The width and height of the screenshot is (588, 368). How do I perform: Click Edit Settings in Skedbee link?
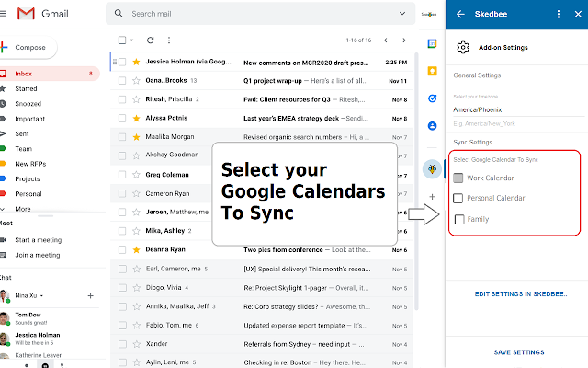(521, 294)
